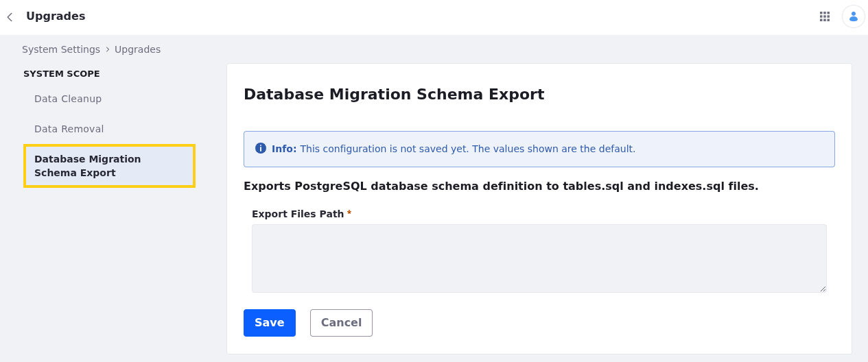Select Database Migration Schema Export sidebar item
This screenshot has width=868, height=362.
click(x=109, y=166)
